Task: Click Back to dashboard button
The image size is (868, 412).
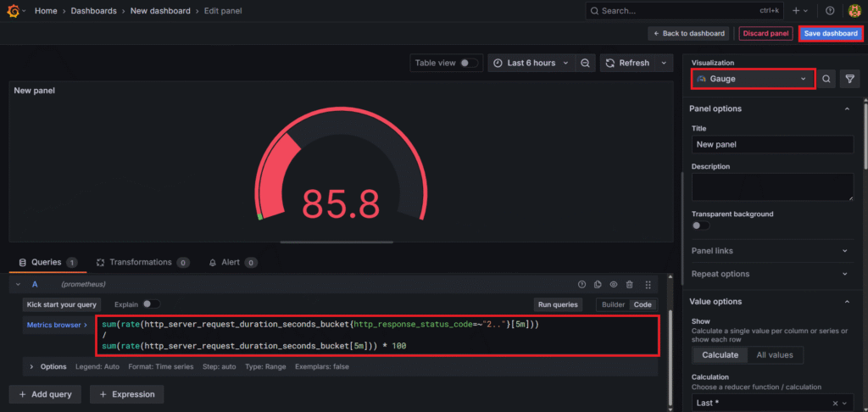Action: (x=689, y=33)
